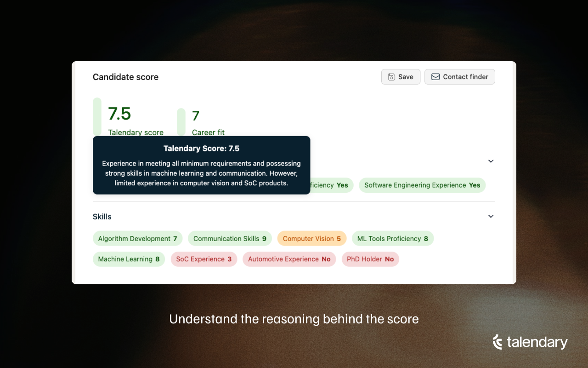
Task: Click the 7.5 Talendary score value
Action: click(x=119, y=113)
